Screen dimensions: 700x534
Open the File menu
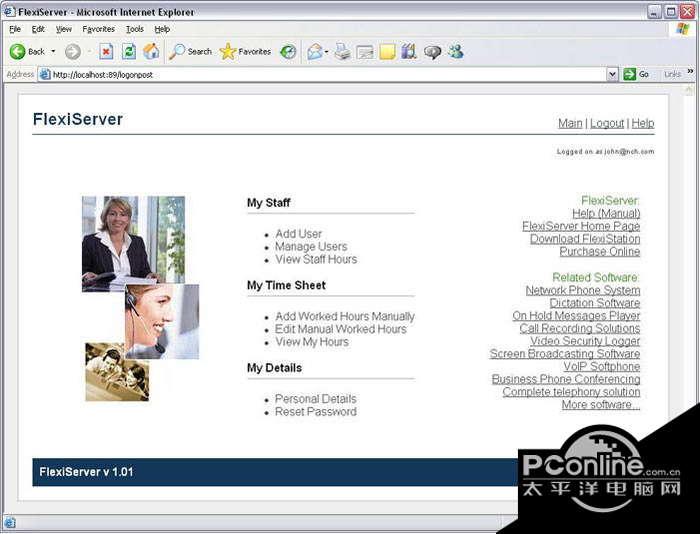coord(15,29)
